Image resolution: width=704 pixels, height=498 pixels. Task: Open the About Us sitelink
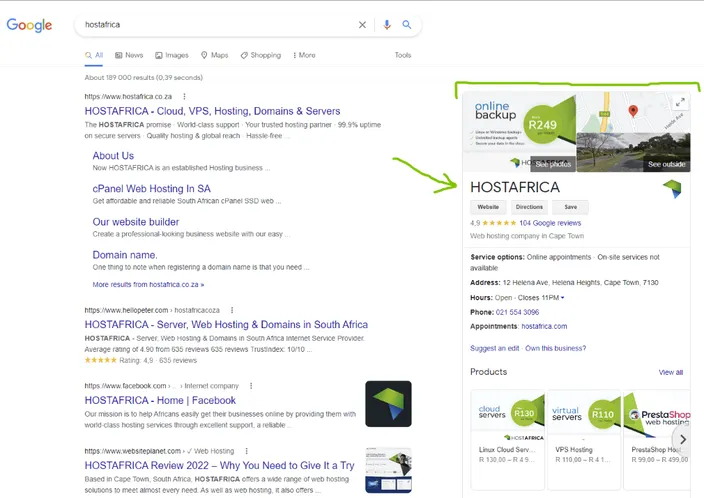[x=113, y=156]
